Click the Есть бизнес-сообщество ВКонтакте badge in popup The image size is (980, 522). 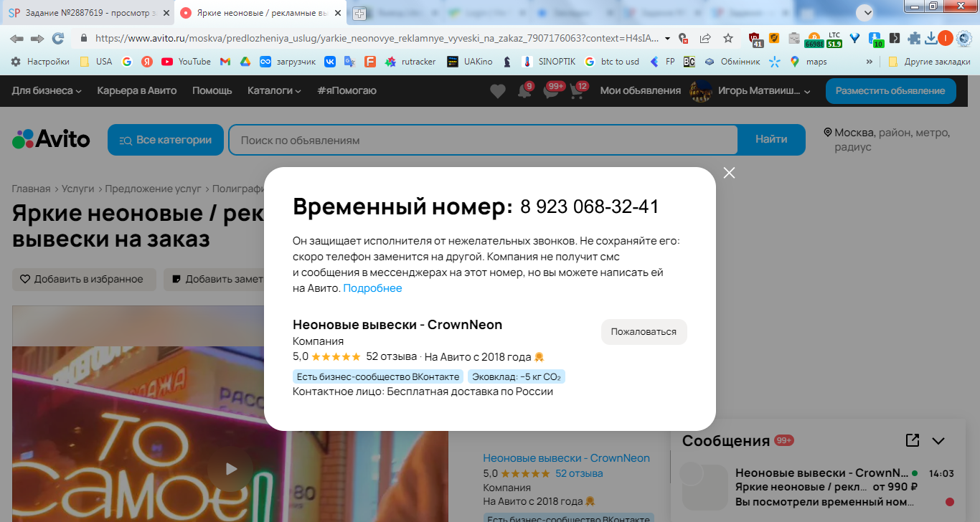pyautogui.click(x=378, y=376)
